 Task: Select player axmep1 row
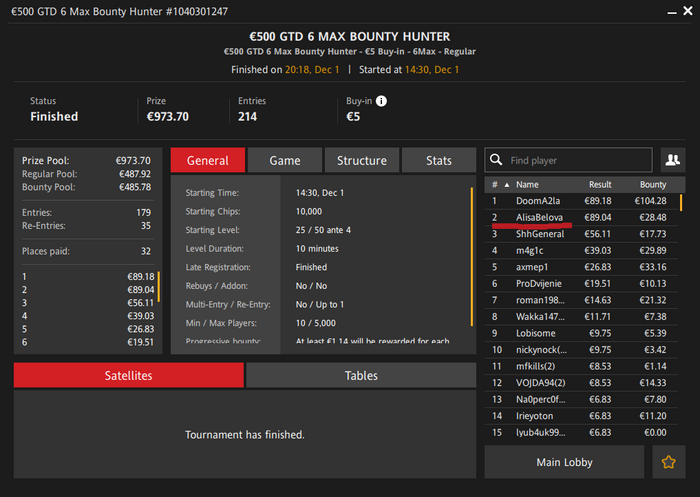[581, 267]
